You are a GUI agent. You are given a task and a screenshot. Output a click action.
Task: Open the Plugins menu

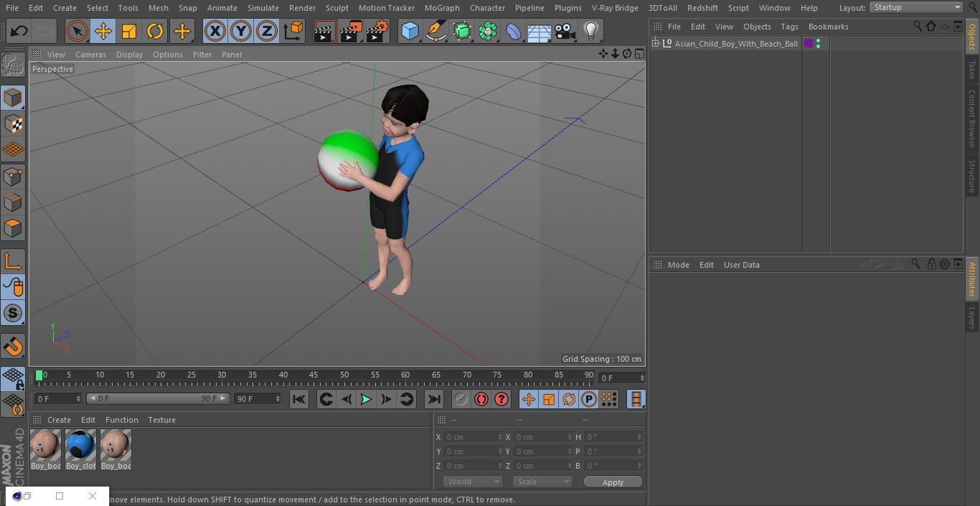point(568,8)
